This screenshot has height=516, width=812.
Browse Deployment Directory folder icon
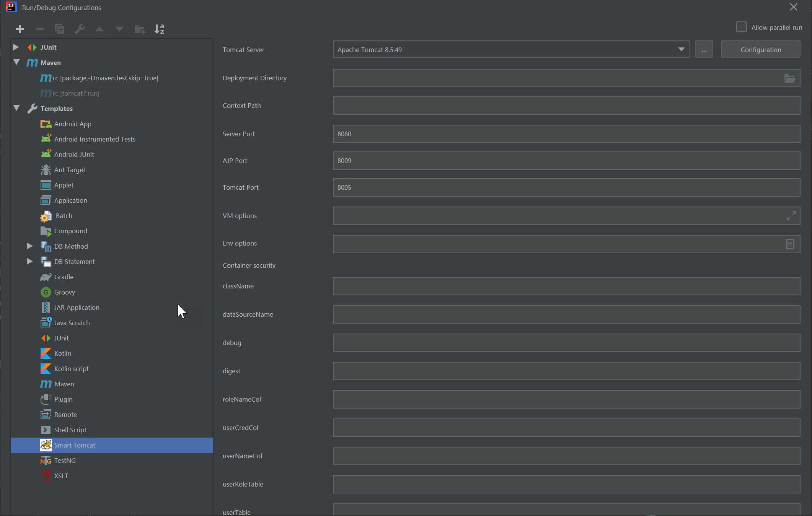(790, 78)
